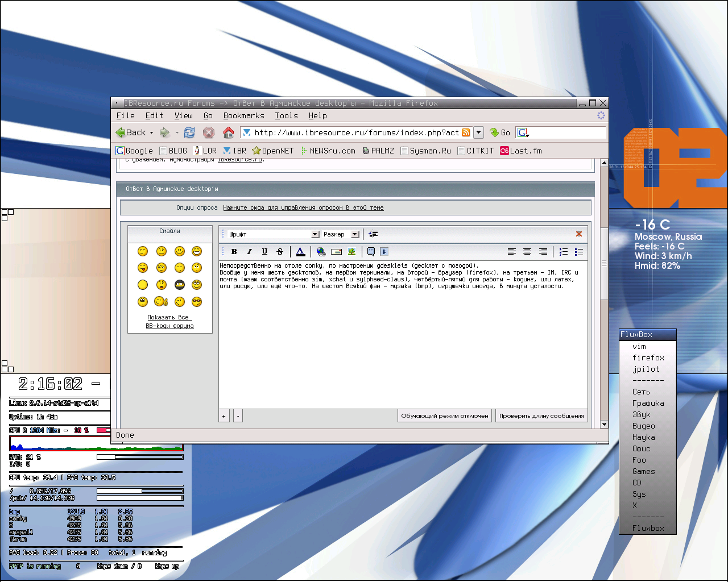
Task: Click the insert hyperlink globe icon
Action: (x=321, y=252)
